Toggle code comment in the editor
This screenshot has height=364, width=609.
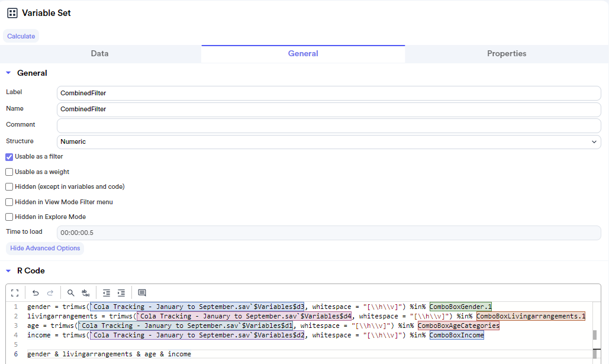tap(141, 292)
